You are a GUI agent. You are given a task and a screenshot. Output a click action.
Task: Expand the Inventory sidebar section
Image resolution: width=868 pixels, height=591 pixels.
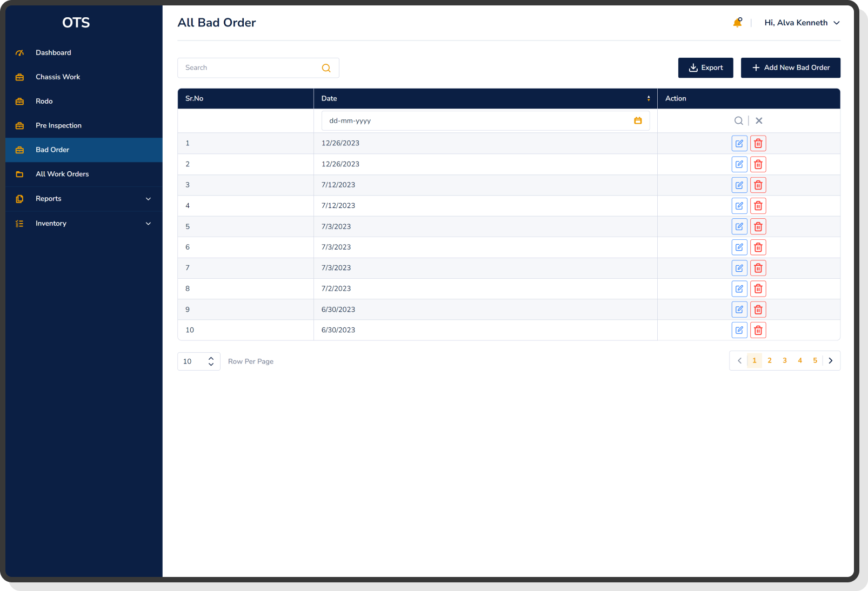click(x=148, y=223)
